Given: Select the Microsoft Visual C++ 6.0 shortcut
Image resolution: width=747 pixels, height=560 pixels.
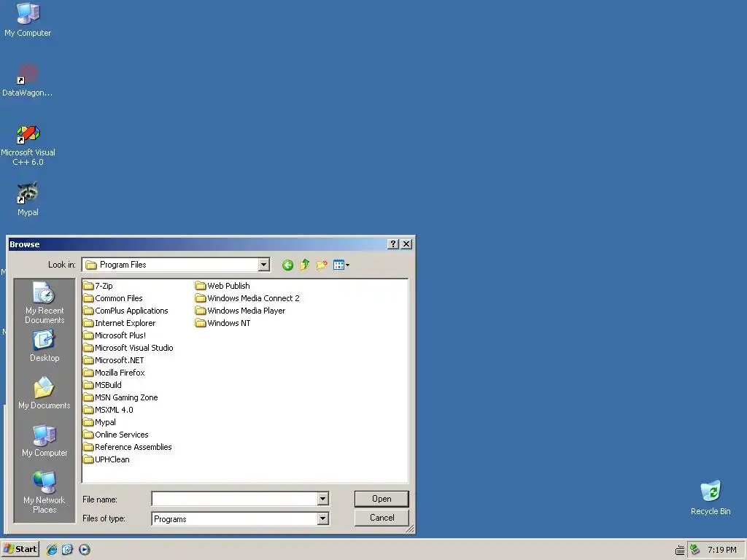Looking at the screenshot, I should point(28,145).
